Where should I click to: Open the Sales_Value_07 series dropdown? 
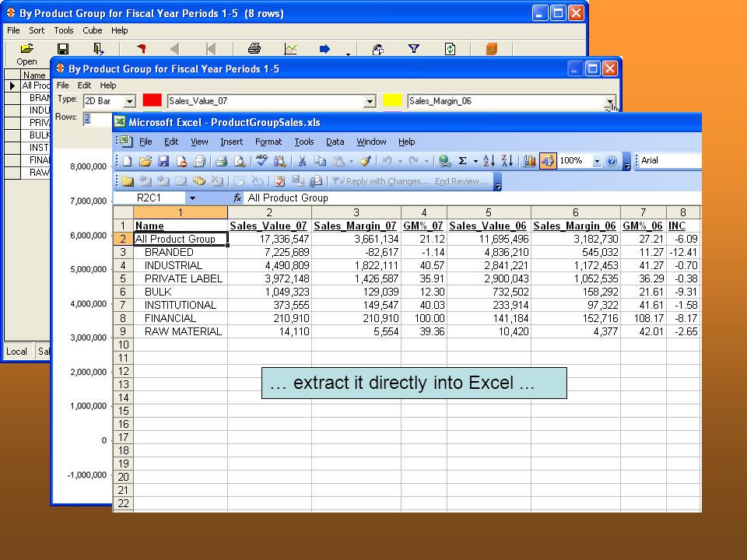[369, 101]
